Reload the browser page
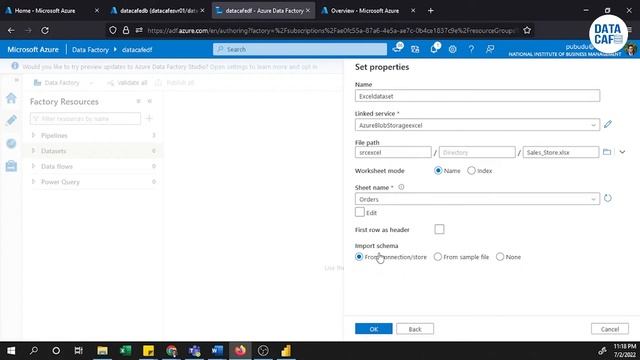Screen dimensions: 640x360 tap(45, 30)
